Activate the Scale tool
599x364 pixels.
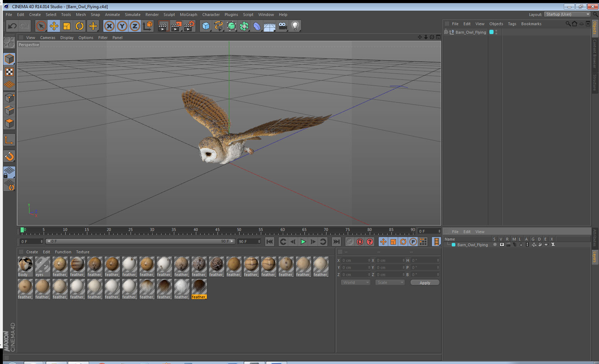click(x=67, y=26)
